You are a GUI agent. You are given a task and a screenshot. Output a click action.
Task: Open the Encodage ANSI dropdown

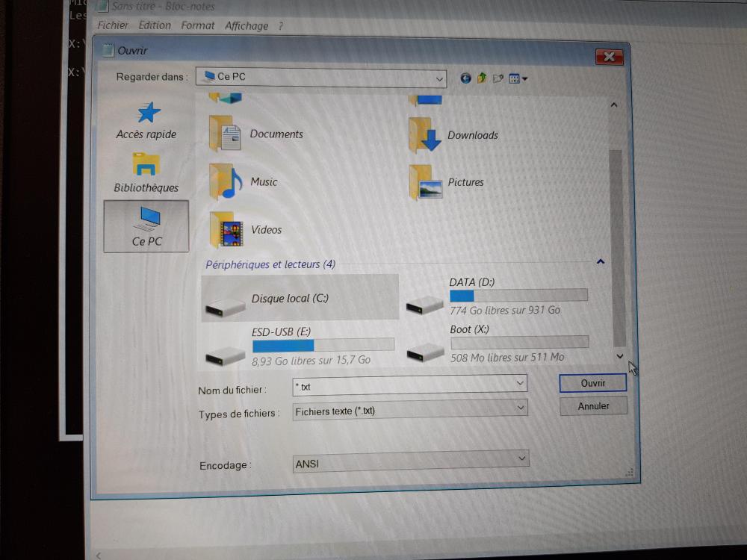pyautogui.click(x=411, y=461)
